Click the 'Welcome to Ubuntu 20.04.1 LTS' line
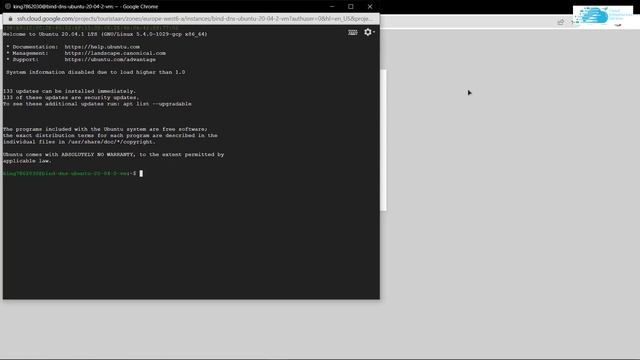The width and height of the screenshot is (640, 360). tap(105, 34)
